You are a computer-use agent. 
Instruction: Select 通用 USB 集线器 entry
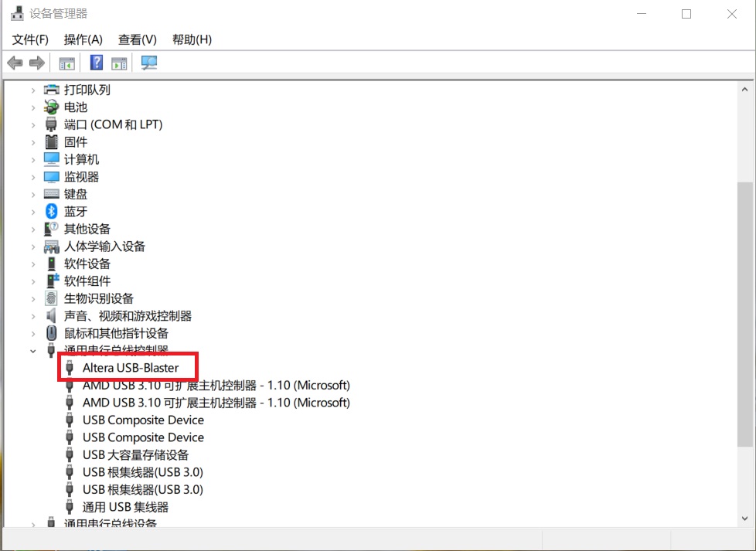point(125,507)
